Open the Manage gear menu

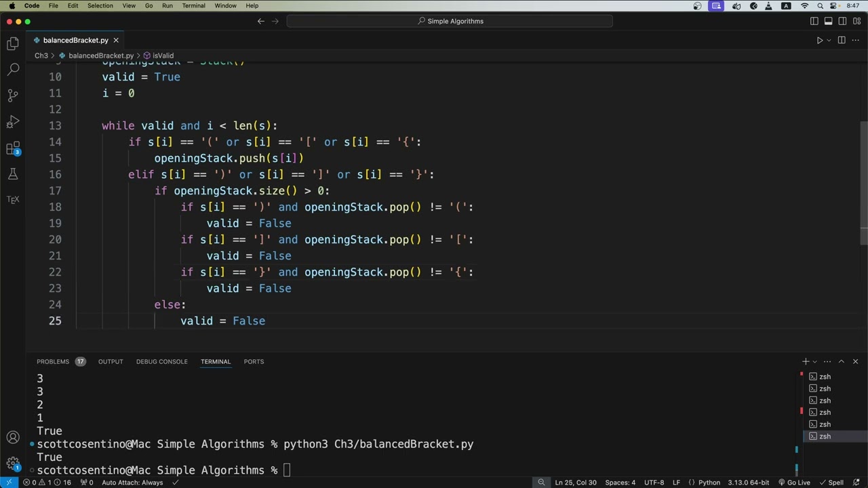13,464
